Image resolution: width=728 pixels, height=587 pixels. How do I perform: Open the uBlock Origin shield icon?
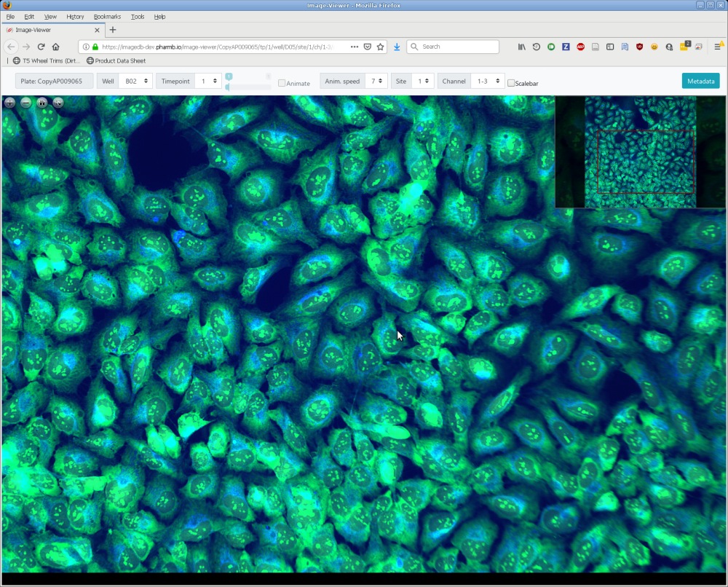pyautogui.click(x=639, y=47)
